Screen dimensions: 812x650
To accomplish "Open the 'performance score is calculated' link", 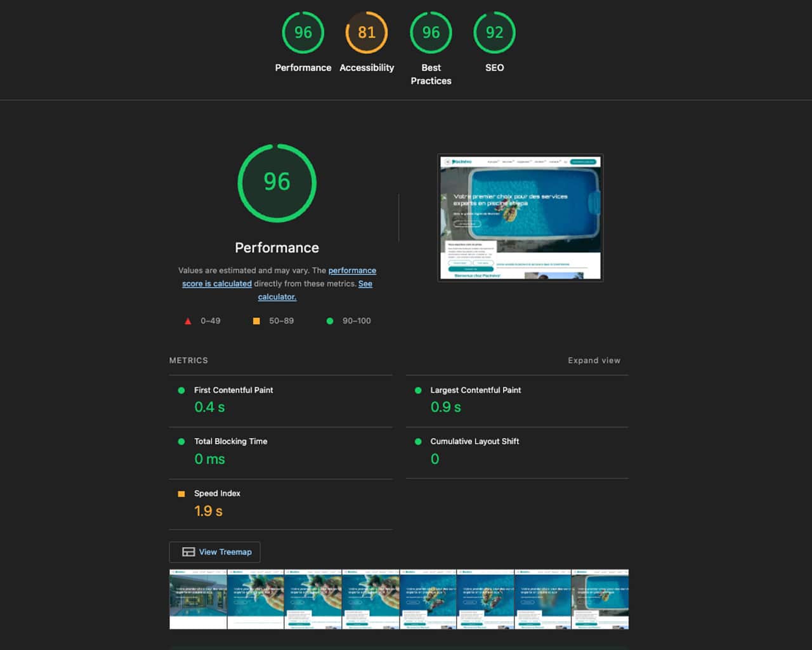I will tap(352, 271).
